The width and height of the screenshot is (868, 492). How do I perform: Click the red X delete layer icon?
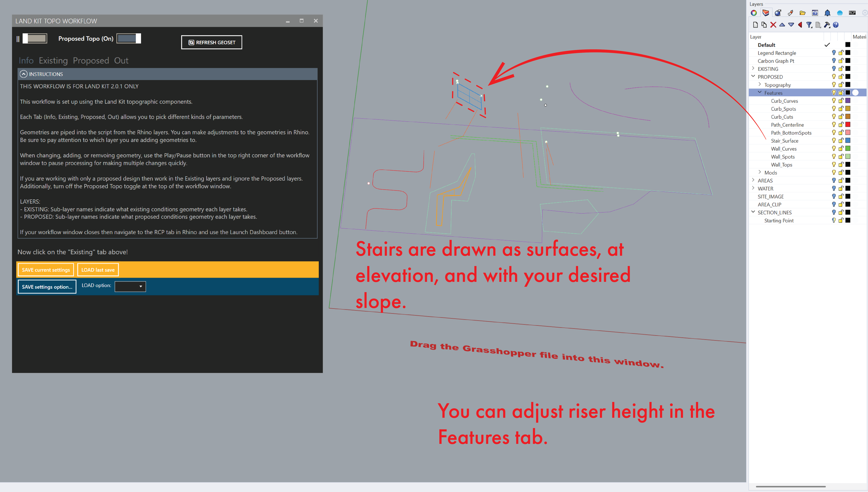coord(773,25)
